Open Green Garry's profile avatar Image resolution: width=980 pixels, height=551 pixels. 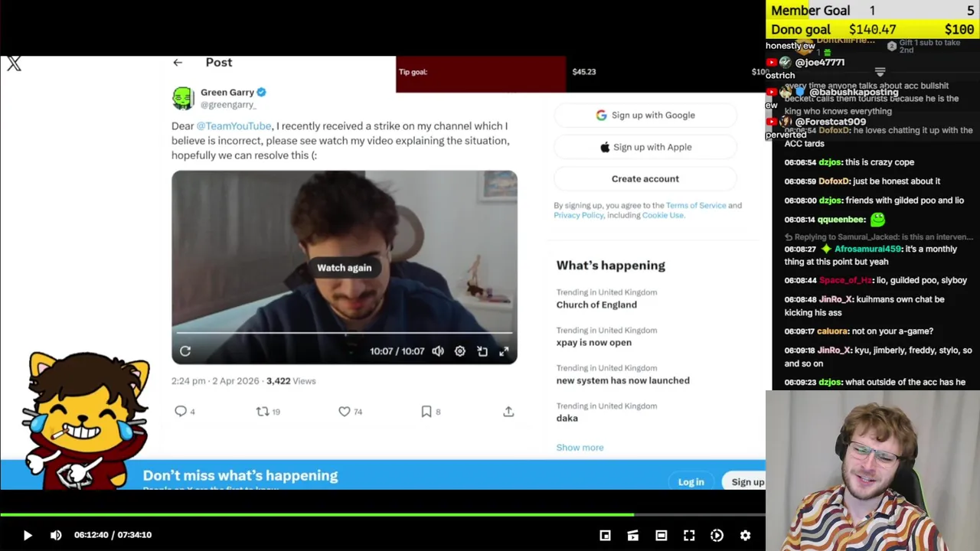[x=183, y=98]
